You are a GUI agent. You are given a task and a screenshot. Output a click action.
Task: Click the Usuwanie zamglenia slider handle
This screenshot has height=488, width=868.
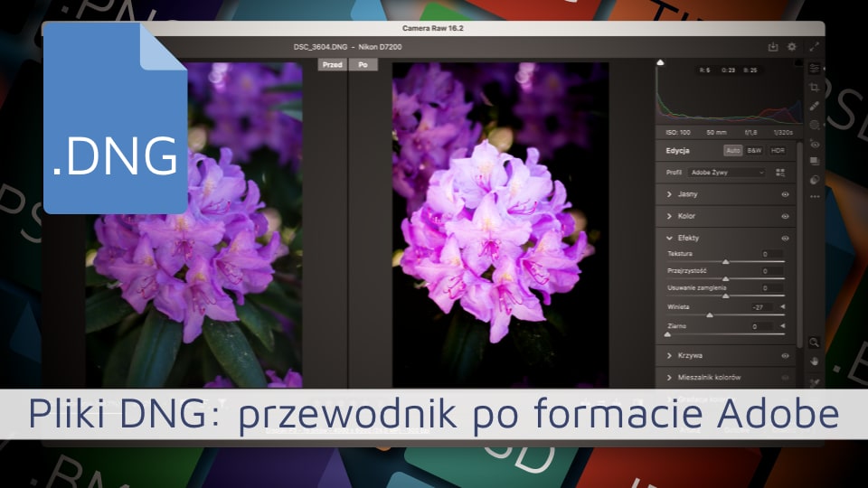726,296
